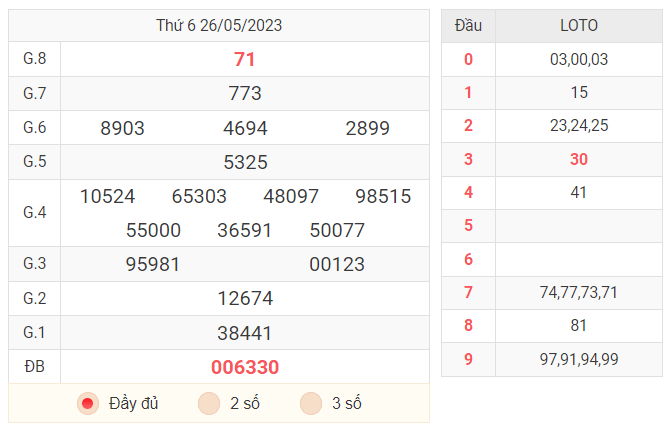
Task: Click the G.6 number 8903
Action: coord(122,128)
